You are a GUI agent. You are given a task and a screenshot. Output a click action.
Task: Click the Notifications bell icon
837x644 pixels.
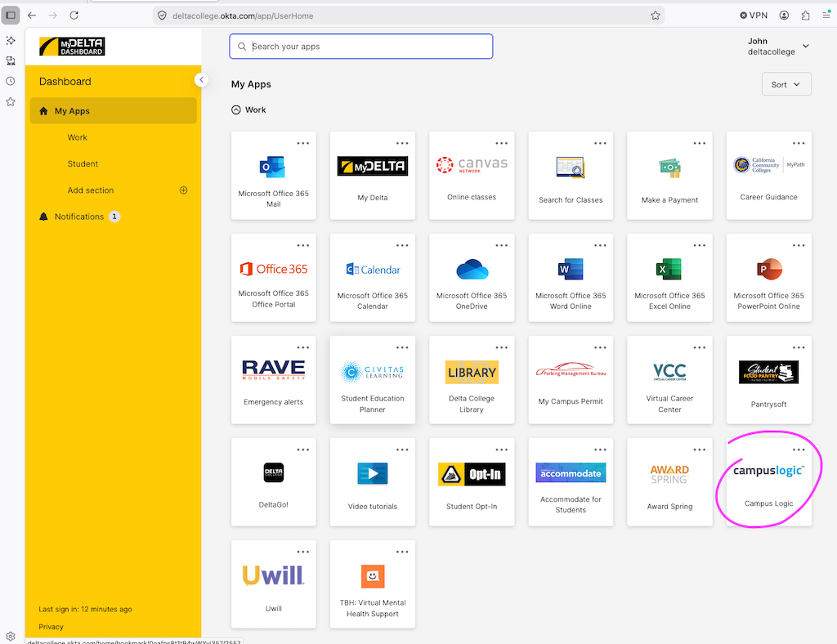pyautogui.click(x=44, y=217)
